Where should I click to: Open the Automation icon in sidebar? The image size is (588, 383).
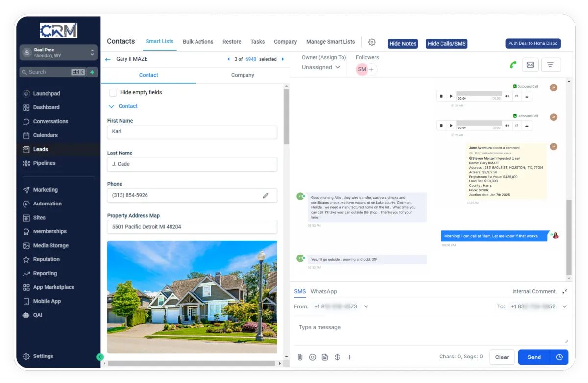coord(26,204)
